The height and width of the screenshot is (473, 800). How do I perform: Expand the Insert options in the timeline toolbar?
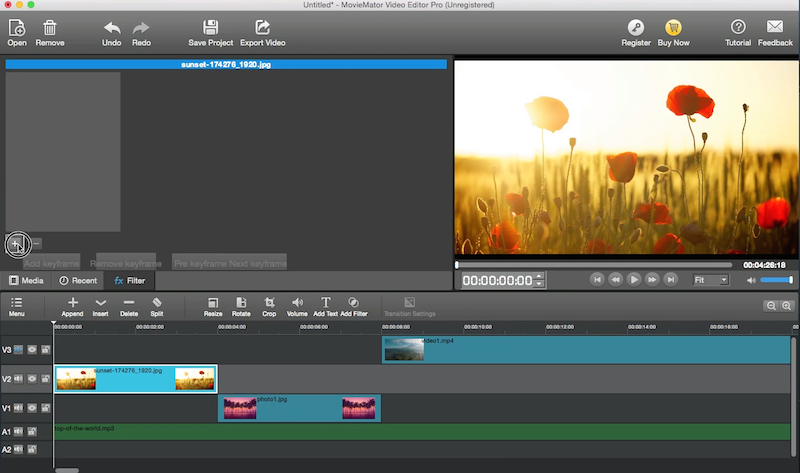pyautogui.click(x=100, y=302)
